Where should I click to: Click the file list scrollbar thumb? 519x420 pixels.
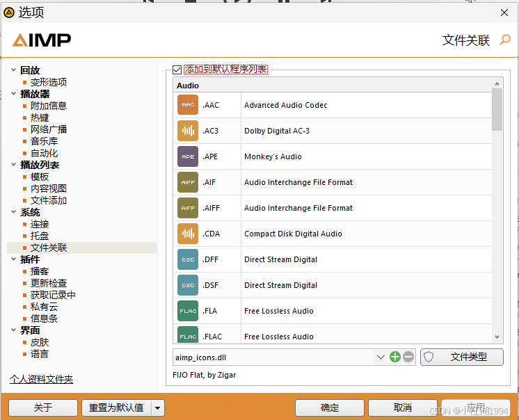497,109
